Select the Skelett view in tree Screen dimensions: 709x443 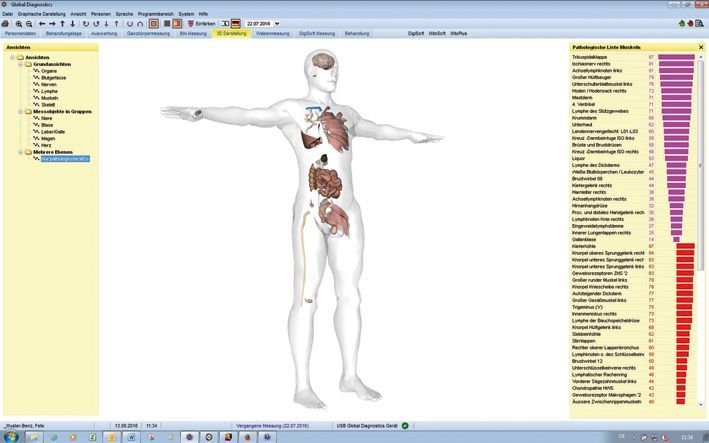(x=49, y=104)
